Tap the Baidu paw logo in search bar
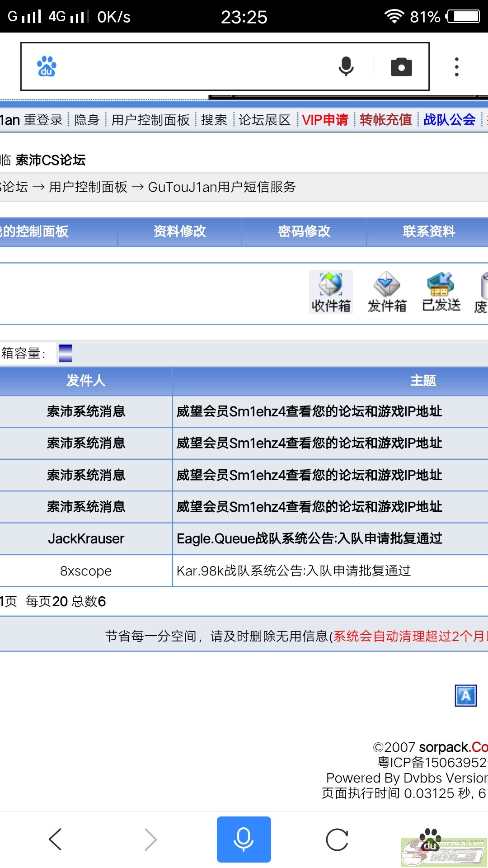The image size is (488, 868). [x=47, y=66]
